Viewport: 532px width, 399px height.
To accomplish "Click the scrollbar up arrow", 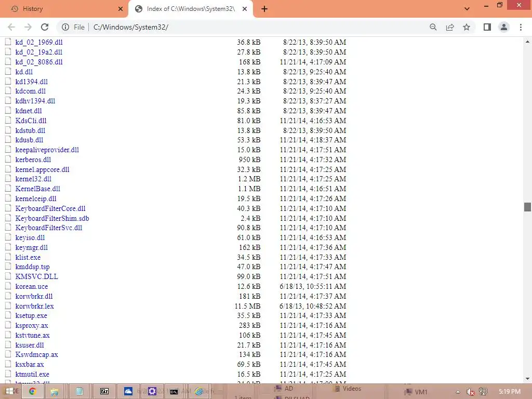I will (x=527, y=42).
